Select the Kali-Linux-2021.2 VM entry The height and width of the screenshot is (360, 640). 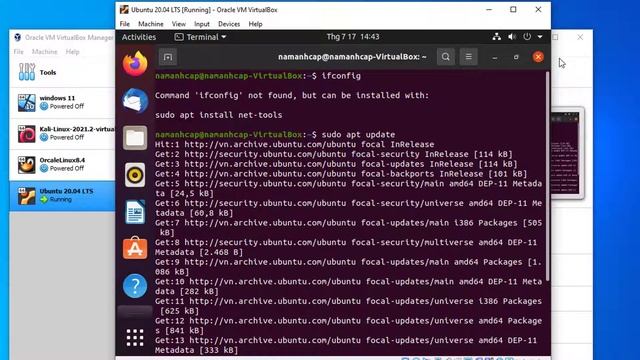[62, 133]
